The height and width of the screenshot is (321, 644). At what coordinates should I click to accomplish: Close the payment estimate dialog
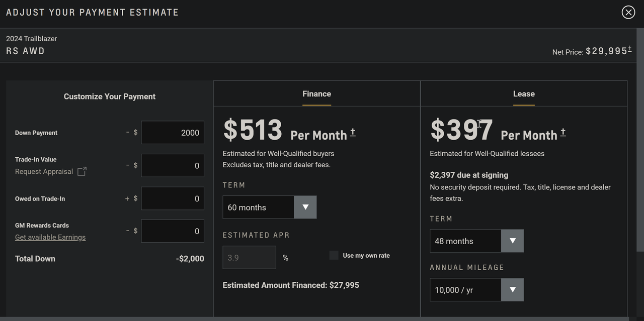[x=628, y=12]
